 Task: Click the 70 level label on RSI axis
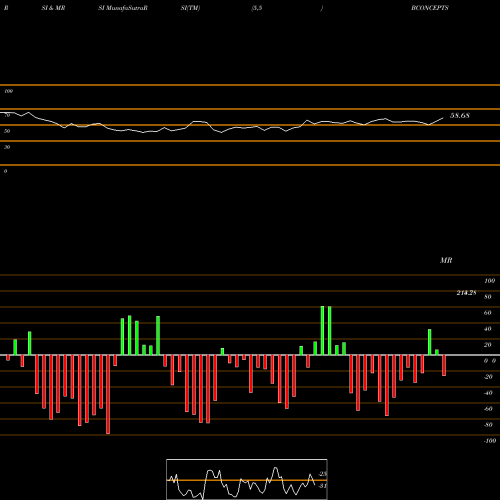pyautogui.click(x=7, y=115)
